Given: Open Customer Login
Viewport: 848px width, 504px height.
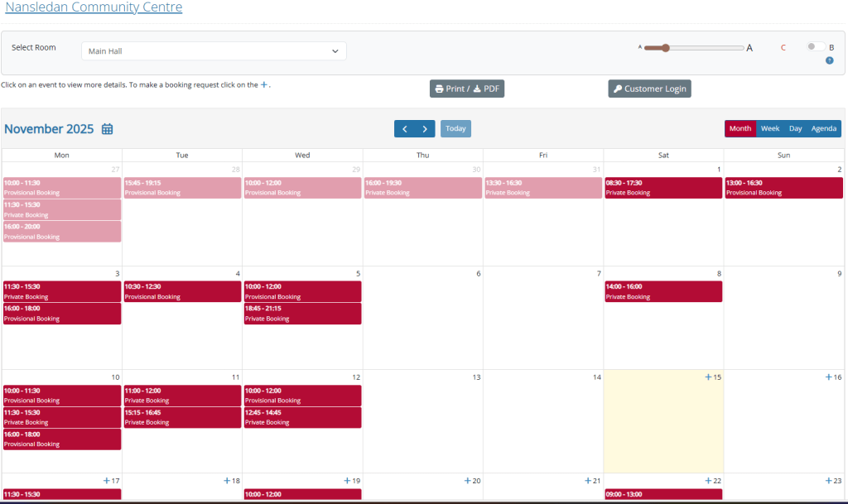Looking at the screenshot, I should click(649, 89).
